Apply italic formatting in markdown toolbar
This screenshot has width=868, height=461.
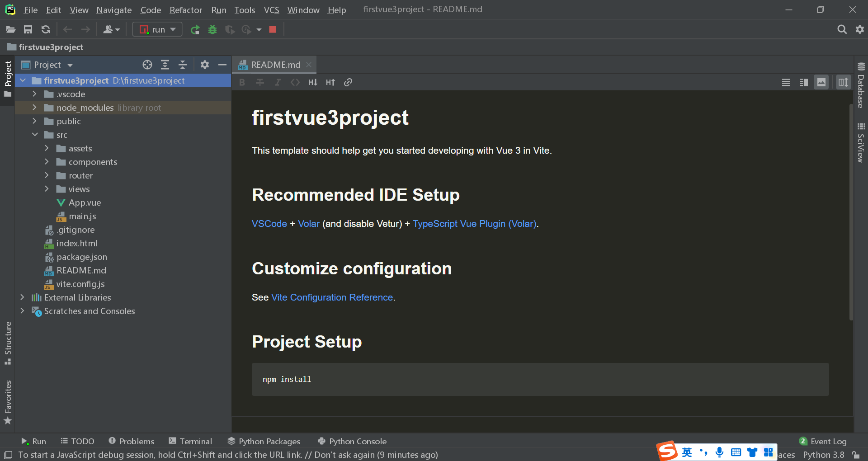(x=278, y=82)
